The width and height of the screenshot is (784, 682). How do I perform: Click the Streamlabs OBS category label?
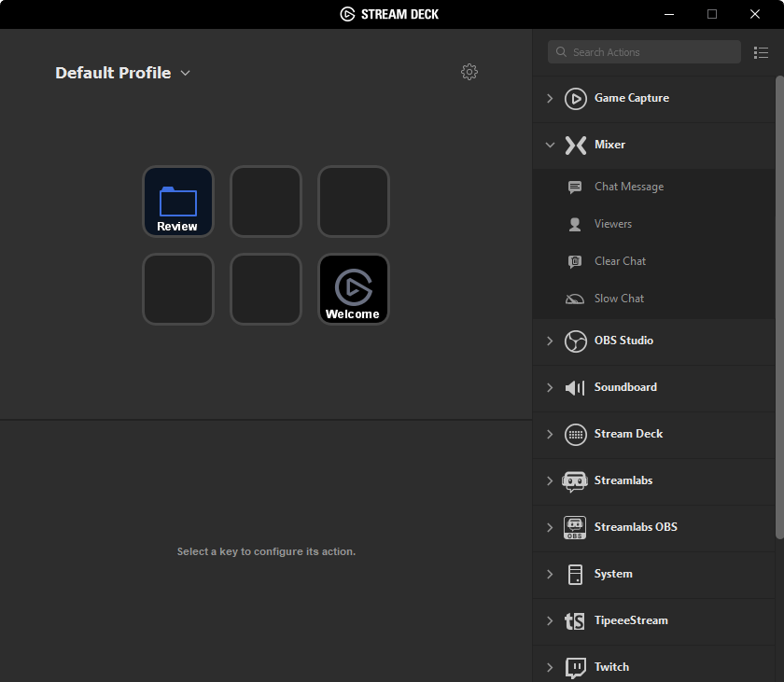(x=636, y=527)
